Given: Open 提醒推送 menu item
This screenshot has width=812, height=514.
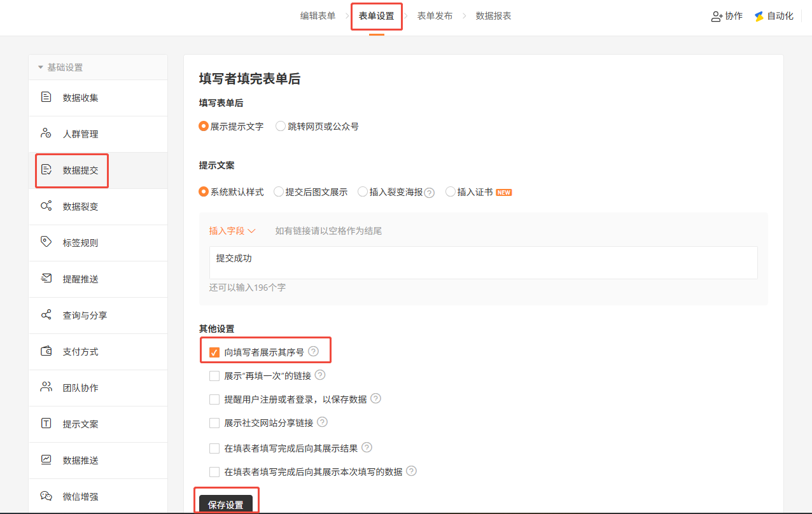Looking at the screenshot, I should pyautogui.click(x=98, y=279).
